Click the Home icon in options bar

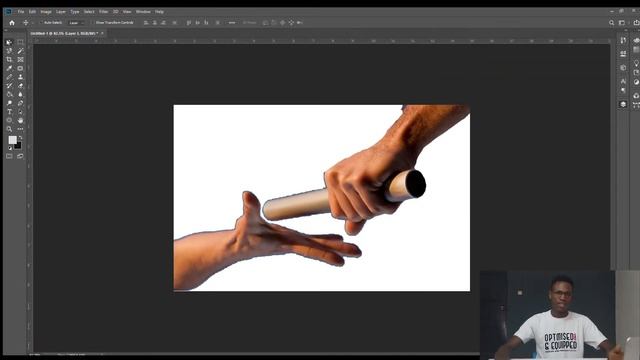click(x=12, y=23)
